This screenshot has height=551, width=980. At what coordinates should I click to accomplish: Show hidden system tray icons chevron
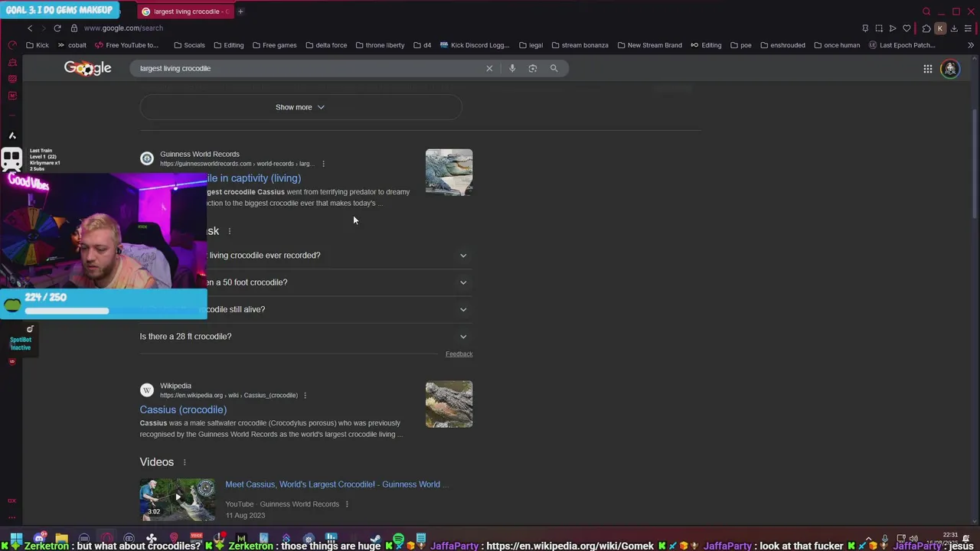click(x=869, y=539)
